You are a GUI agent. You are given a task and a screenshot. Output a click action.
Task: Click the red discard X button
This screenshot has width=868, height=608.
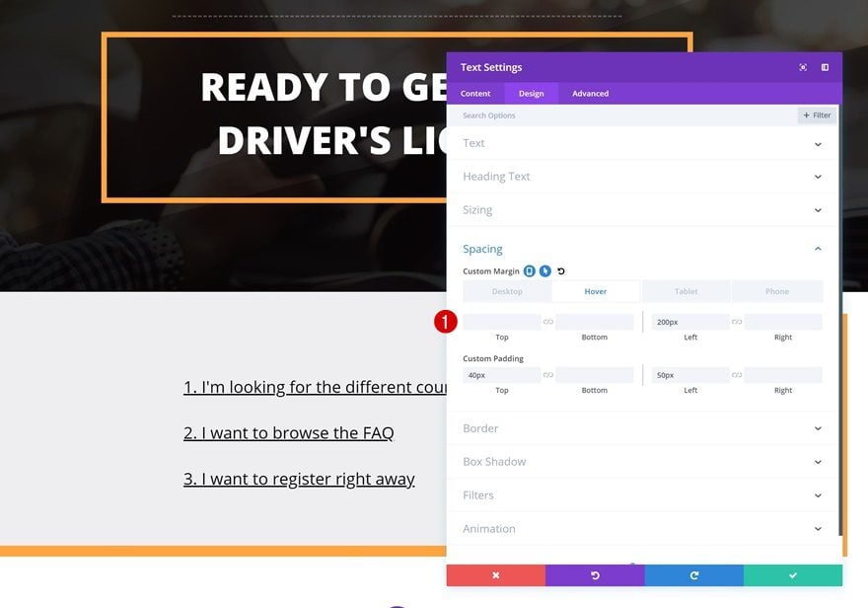click(x=495, y=575)
